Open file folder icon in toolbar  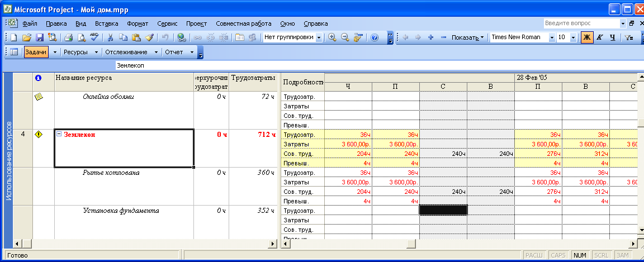click(x=27, y=37)
